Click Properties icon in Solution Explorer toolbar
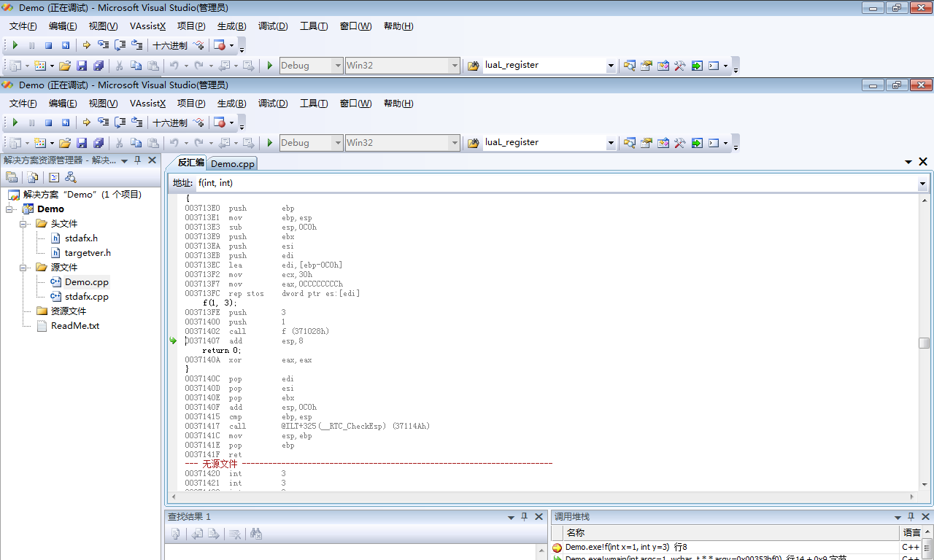Screen dimensions: 934x560 click(x=12, y=177)
